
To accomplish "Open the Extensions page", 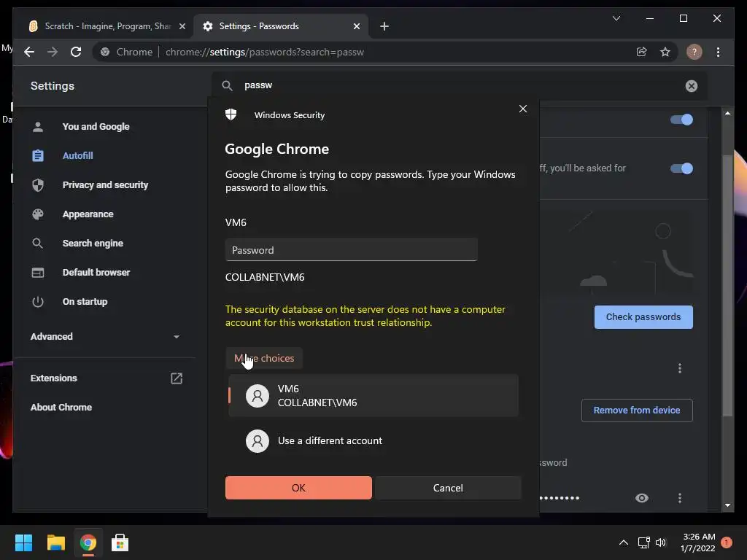I will point(53,378).
